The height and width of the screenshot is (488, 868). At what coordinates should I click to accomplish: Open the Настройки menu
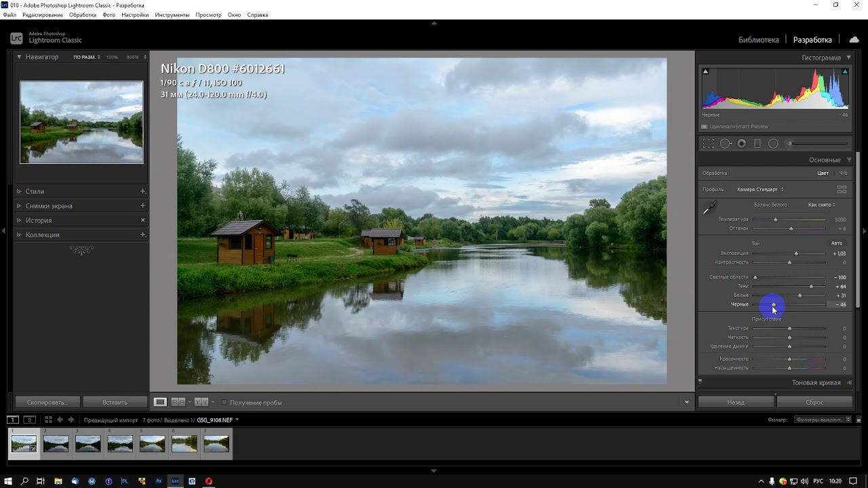click(x=135, y=15)
